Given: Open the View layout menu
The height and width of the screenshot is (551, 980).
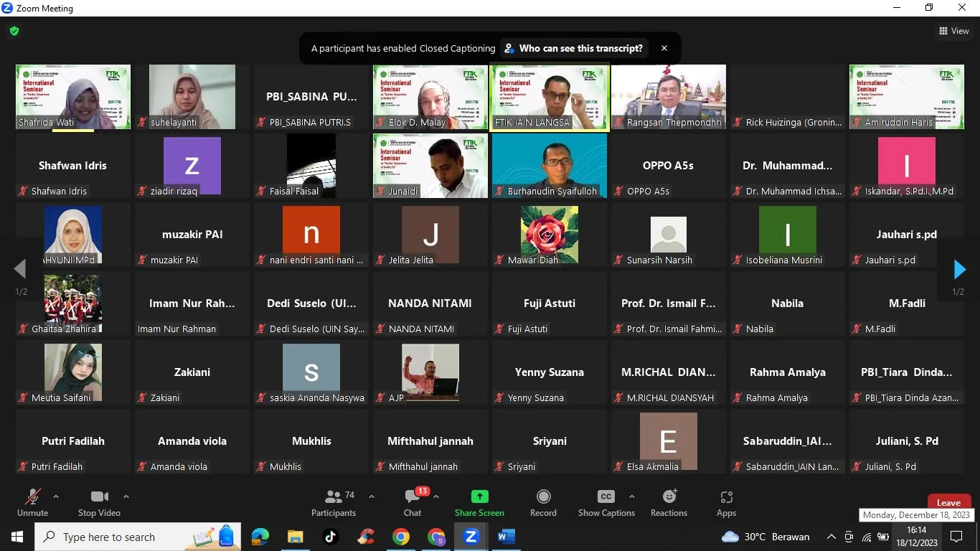Looking at the screenshot, I should pyautogui.click(x=954, y=31).
